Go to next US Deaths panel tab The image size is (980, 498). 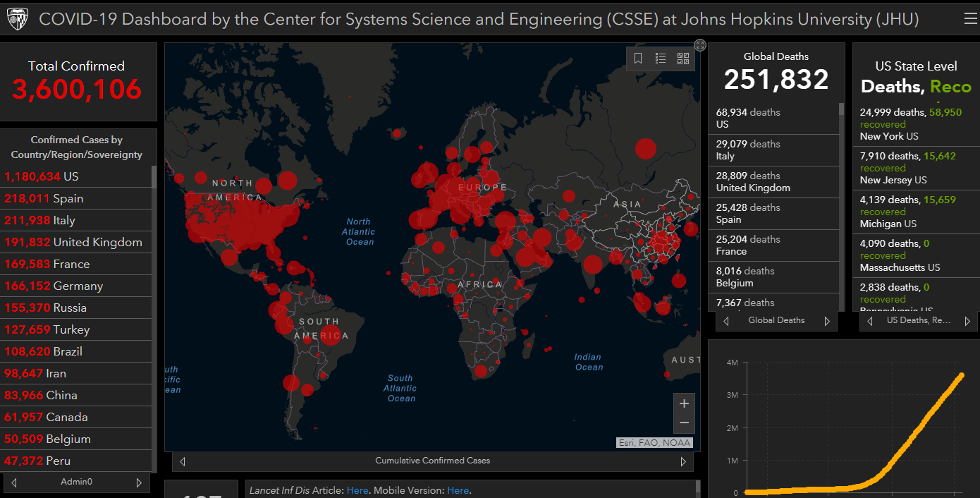967,321
